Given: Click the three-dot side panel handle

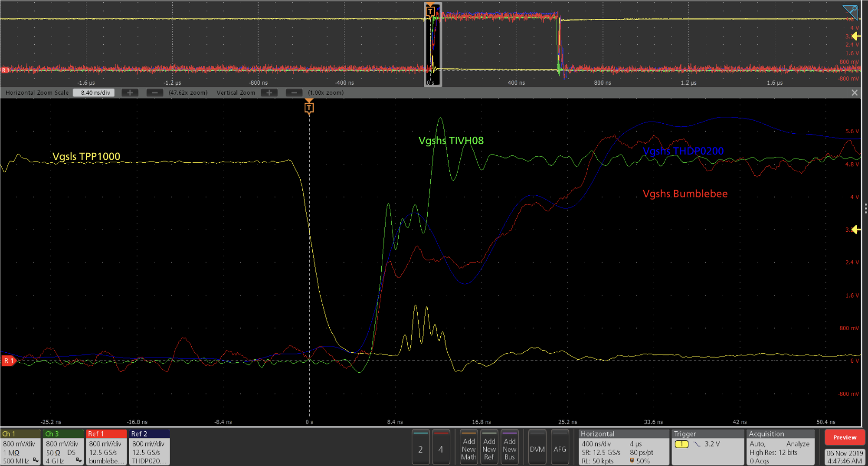Looking at the screenshot, I should (x=865, y=209).
